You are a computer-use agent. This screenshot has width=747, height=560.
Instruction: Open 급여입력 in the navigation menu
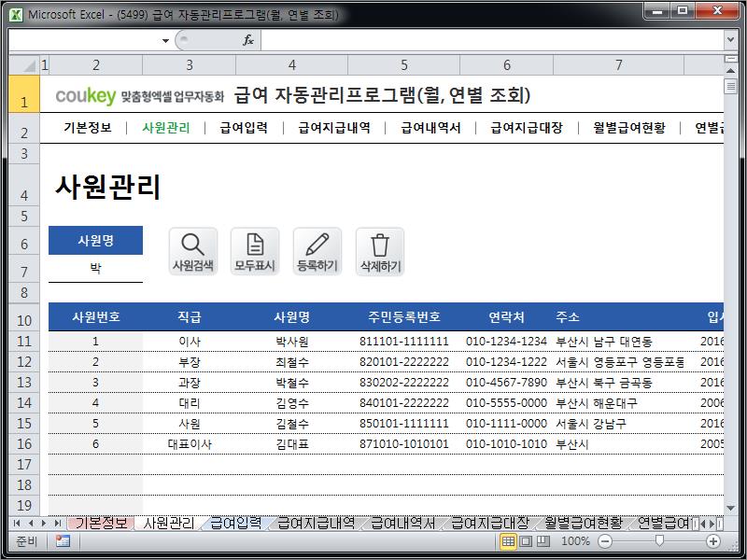tap(244, 128)
